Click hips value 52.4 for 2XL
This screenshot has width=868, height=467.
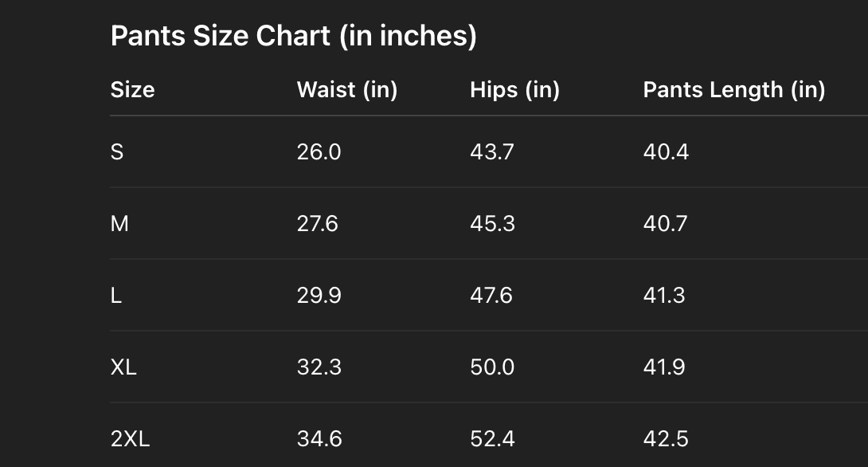492,438
